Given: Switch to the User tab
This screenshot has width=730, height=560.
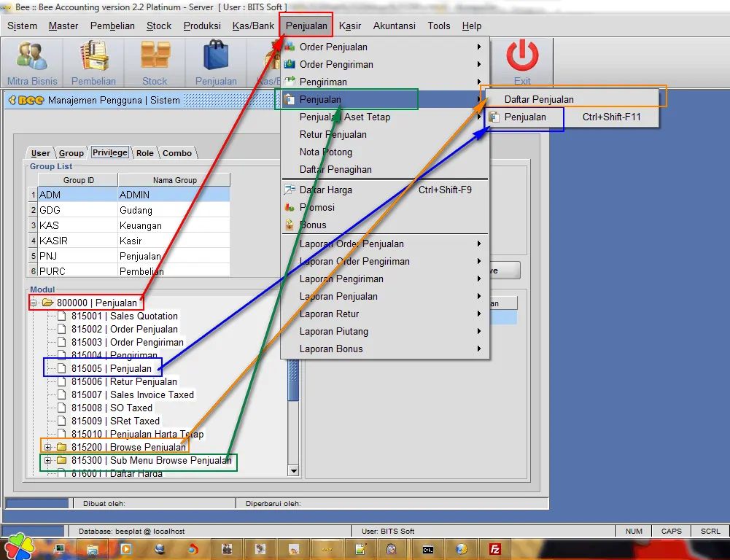Looking at the screenshot, I should click(41, 153).
